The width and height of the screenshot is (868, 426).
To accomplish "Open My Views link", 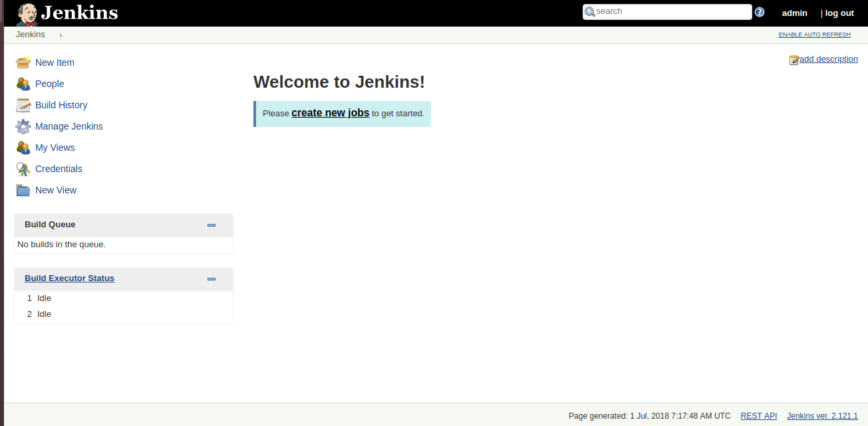I will 55,148.
